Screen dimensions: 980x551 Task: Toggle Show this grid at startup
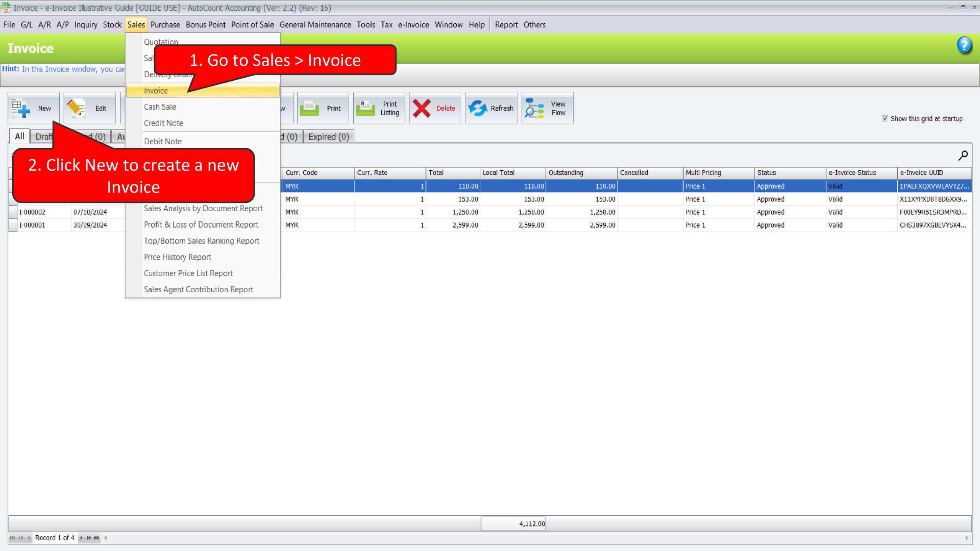coord(885,118)
